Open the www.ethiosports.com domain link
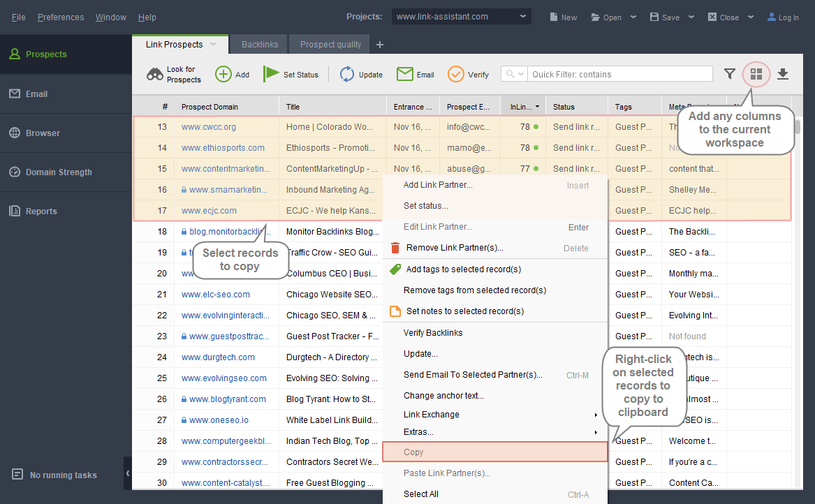This screenshot has height=504, width=815. point(223,148)
